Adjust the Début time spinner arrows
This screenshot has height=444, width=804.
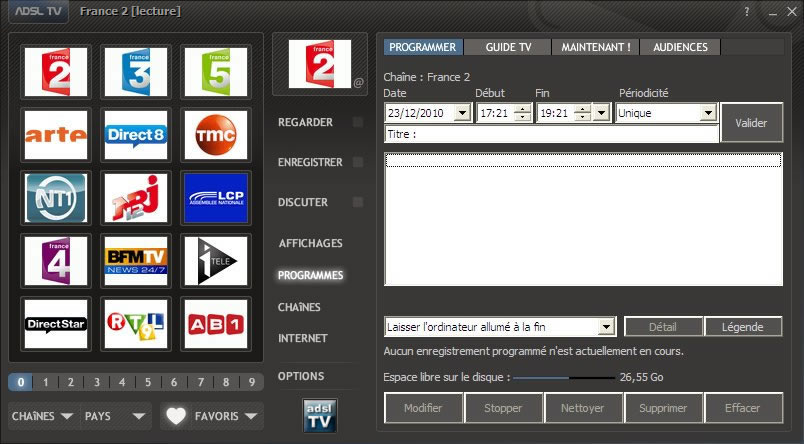pyautogui.click(x=522, y=113)
